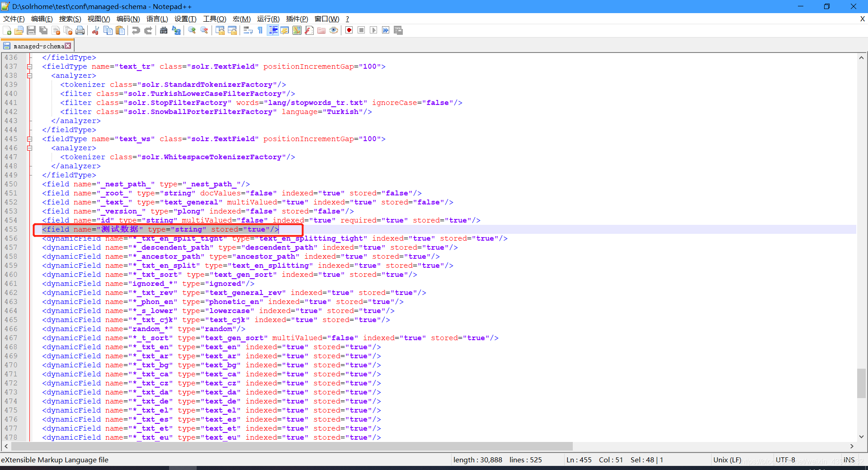Save the current file via toolbar
The image size is (868, 470).
(31, 30)
